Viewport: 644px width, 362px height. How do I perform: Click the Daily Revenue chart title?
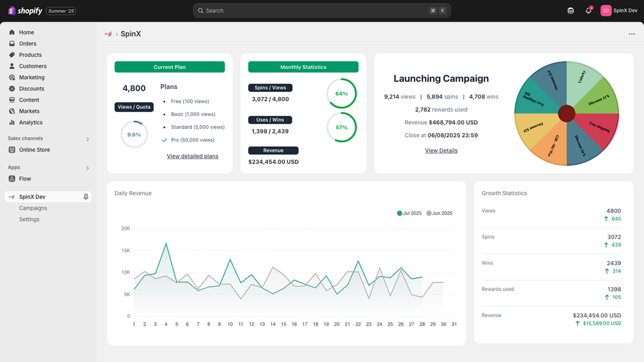pyautogui.click(x=133, y=193)
